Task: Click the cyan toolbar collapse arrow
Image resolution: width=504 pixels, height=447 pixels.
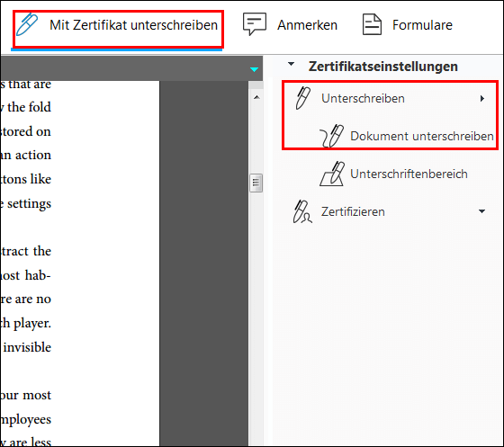Action: [x=254, y=69]
